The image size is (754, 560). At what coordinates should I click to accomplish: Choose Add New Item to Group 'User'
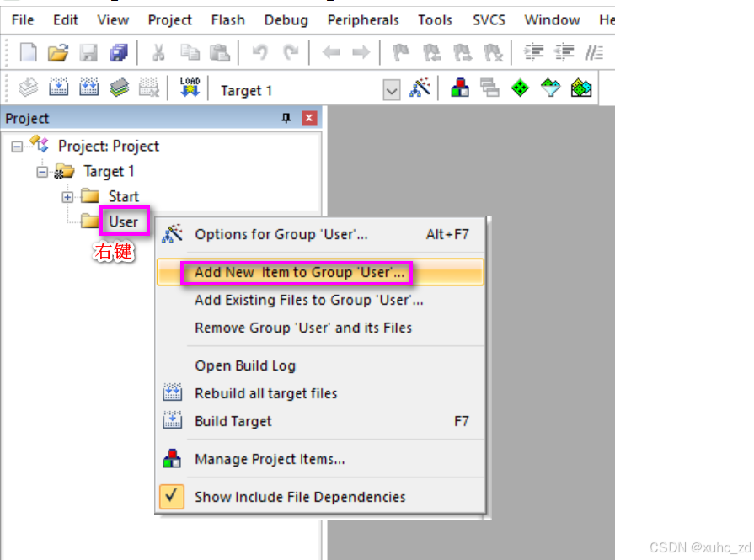(320, 273)
